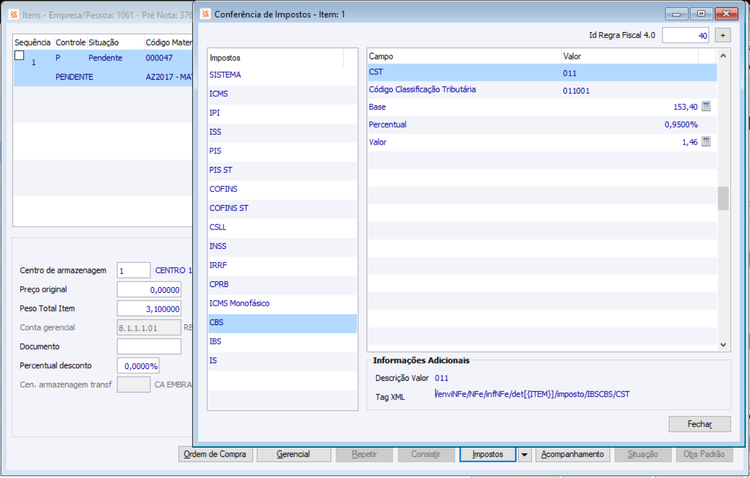This screenshot has height=478, width=750.
Task: Check the sequence 1 row checkbox
Action: (19, 56)
